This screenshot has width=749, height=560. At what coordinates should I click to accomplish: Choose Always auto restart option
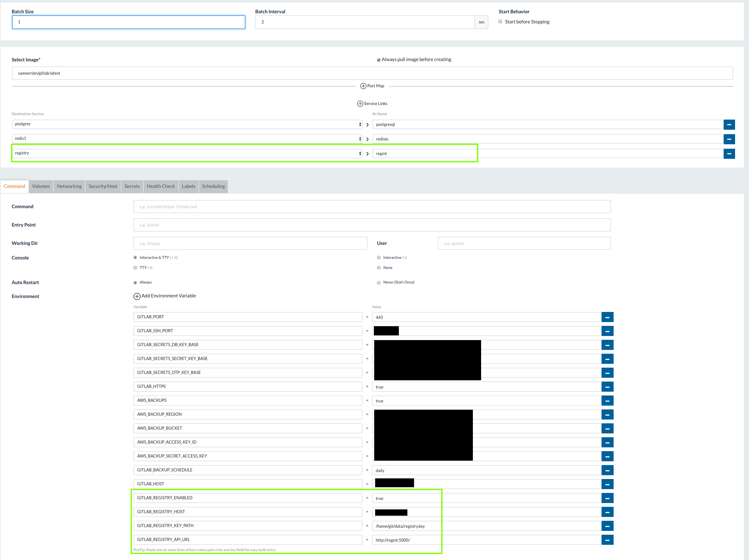135,283
